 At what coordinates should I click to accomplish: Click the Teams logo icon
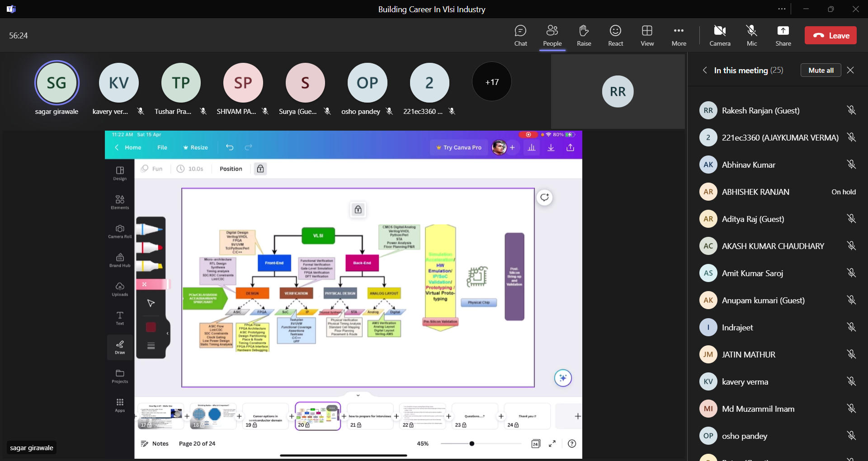tap(11, 9)
